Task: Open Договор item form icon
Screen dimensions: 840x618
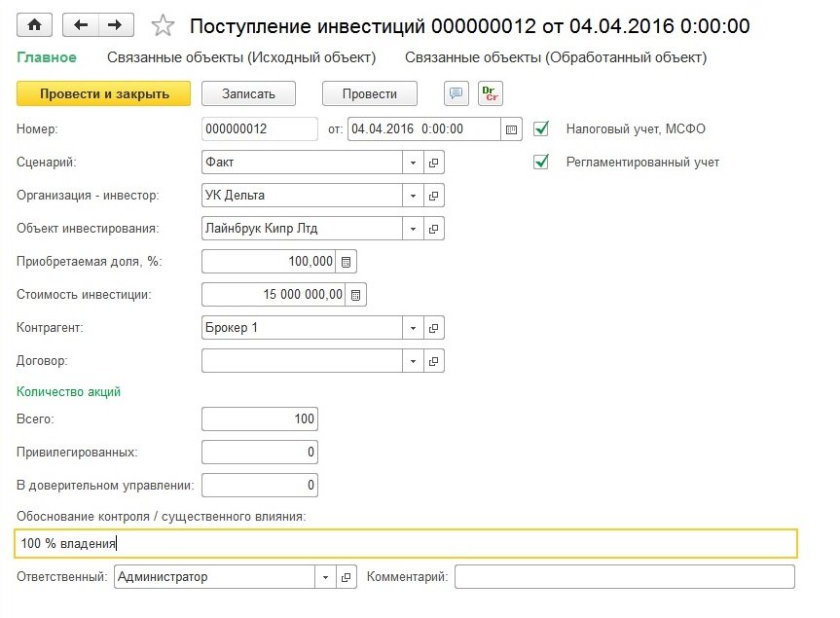Action: 434,361
